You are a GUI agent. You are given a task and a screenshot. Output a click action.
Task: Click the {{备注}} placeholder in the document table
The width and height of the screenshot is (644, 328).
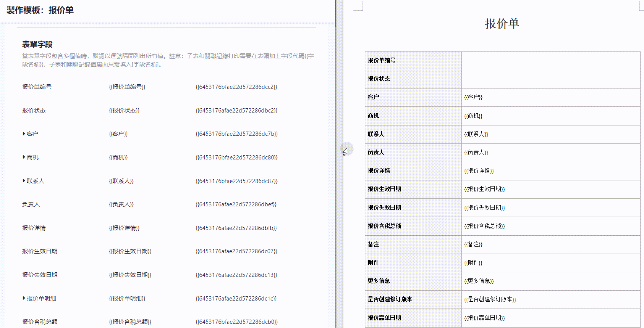pos(473,244)
